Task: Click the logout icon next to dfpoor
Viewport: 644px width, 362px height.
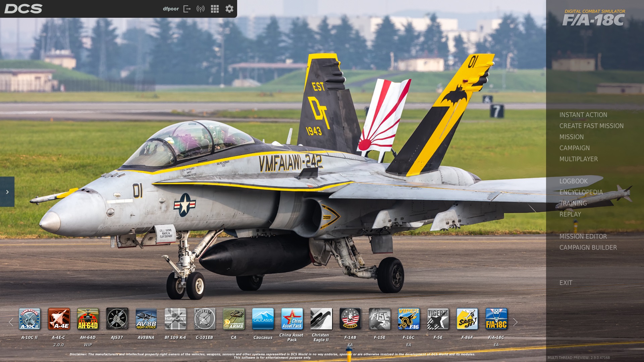Action: 187,9
